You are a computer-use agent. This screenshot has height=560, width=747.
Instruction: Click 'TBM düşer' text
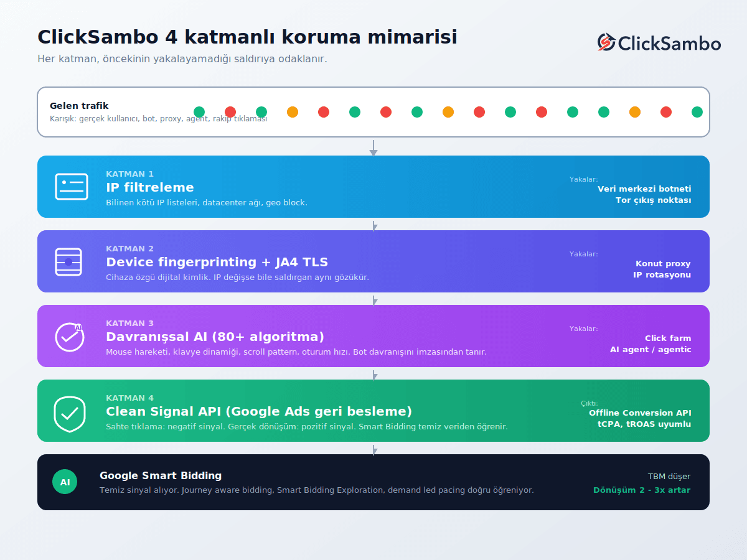point(669,477)
